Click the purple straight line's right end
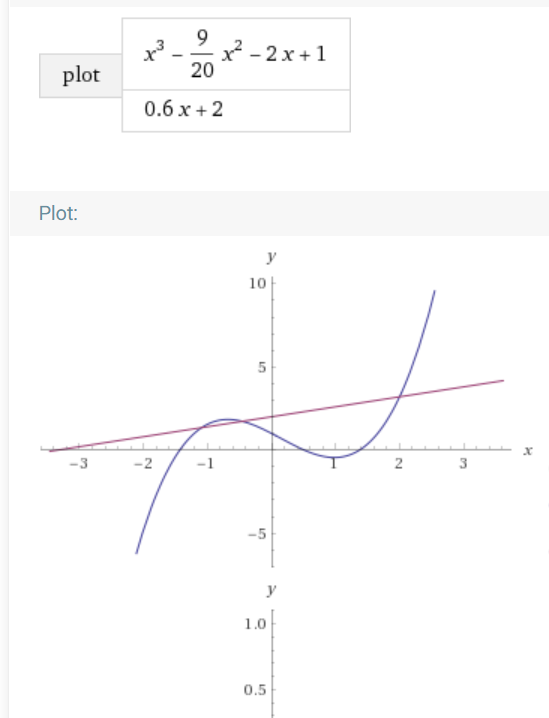 [x=502, y=381]
